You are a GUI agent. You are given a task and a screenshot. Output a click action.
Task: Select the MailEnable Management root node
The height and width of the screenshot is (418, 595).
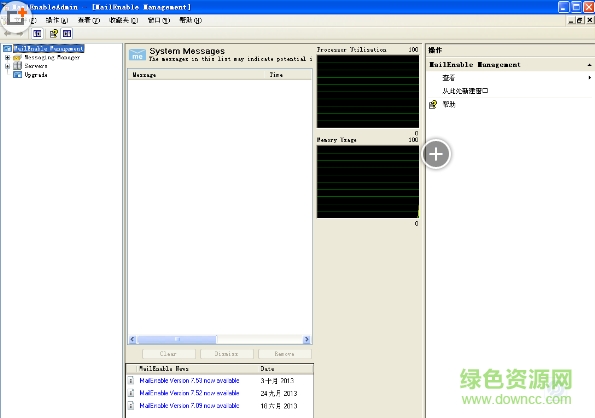(49, 49)
